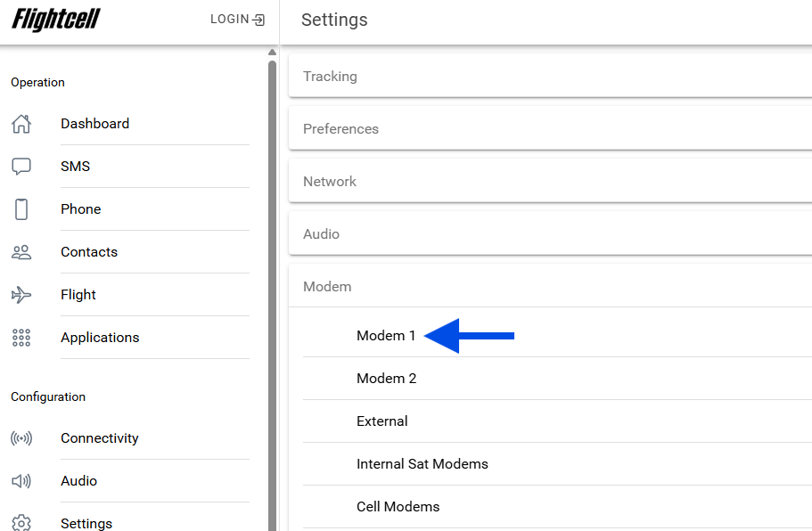
Task: Expand the Preferences settings panel
Action: pos(549,129)
